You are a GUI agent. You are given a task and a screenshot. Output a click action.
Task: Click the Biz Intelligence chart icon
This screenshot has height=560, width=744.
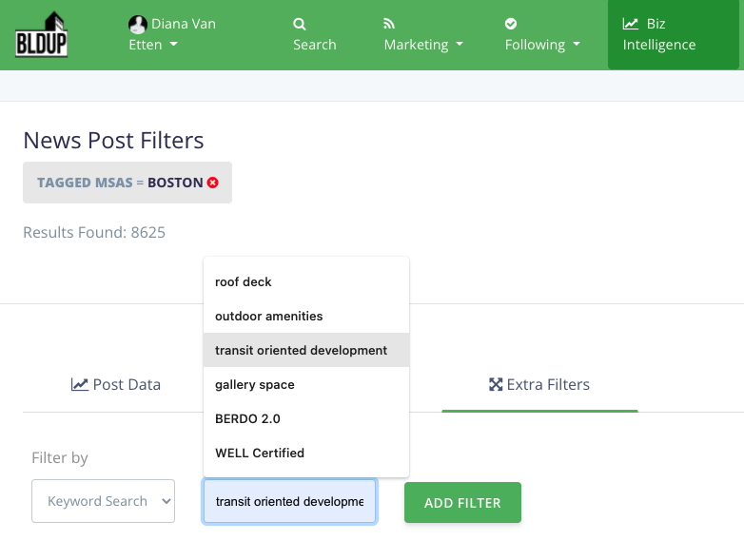(630, 24)
